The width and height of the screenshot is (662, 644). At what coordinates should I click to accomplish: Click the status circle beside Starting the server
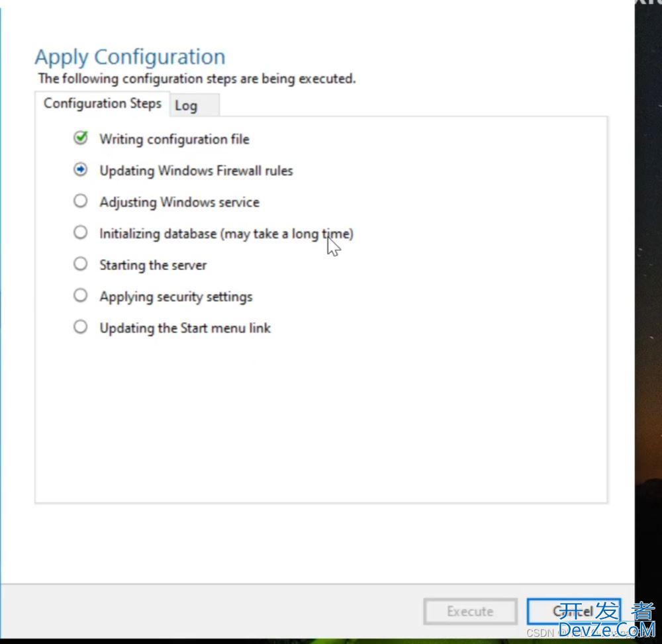click(x=80, y=264)
